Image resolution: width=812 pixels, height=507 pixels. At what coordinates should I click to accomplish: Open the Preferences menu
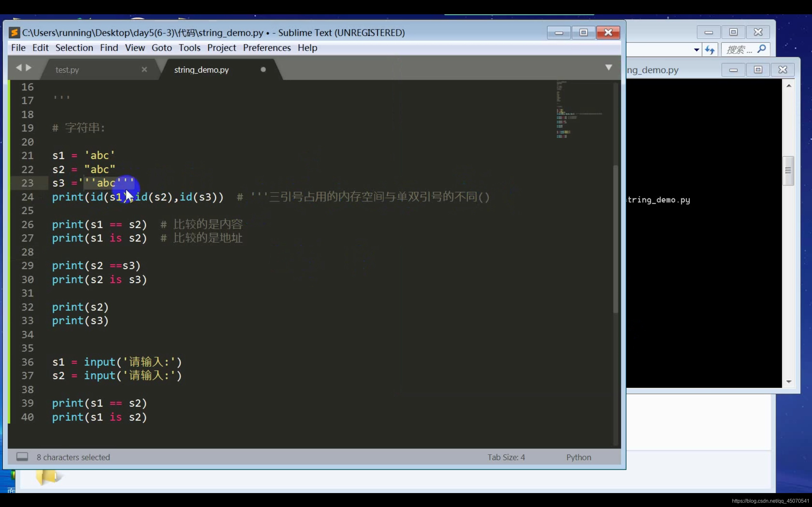pyautogui.click(x=267, y=48)
